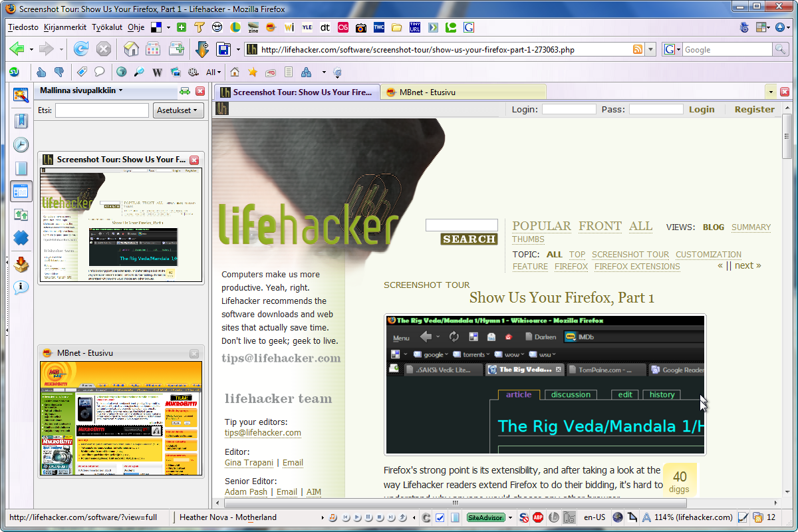Click the pause button in status bar player
Screen dimensions: 798x532
tap(368, 517)
